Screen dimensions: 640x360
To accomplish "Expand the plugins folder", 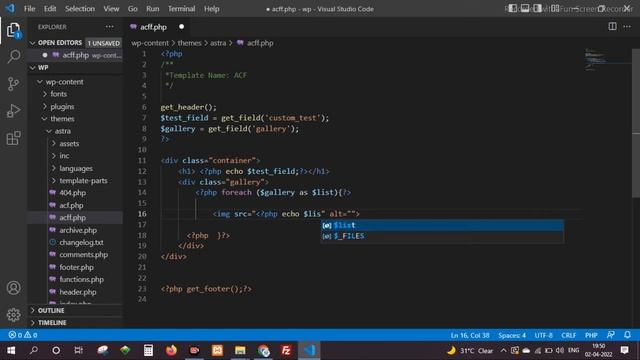I will [45, 107].
